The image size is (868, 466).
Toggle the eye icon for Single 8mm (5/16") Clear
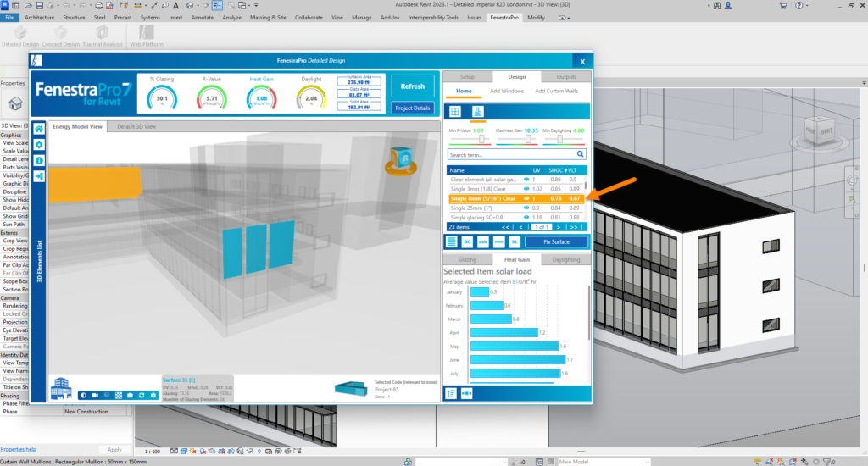click(x=526, y=198)
